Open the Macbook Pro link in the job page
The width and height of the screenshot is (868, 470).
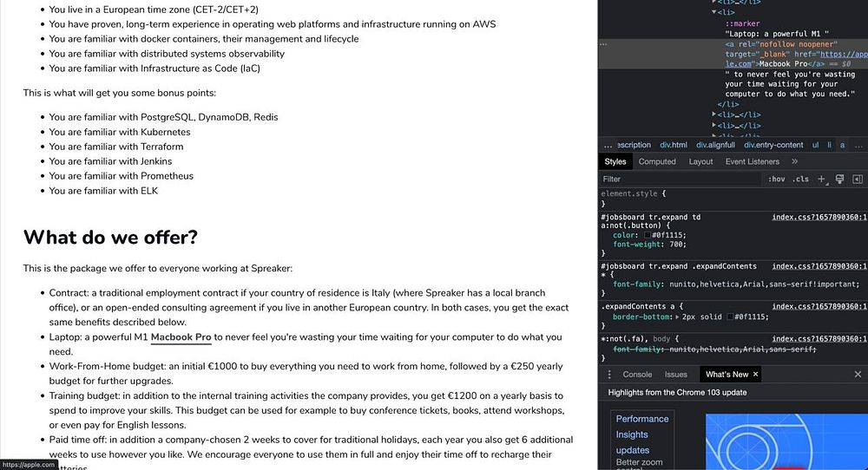point(181,337)
